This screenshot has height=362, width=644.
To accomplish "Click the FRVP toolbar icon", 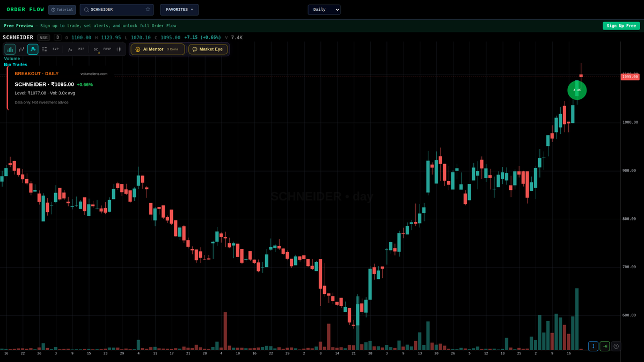I will point(107,49).
